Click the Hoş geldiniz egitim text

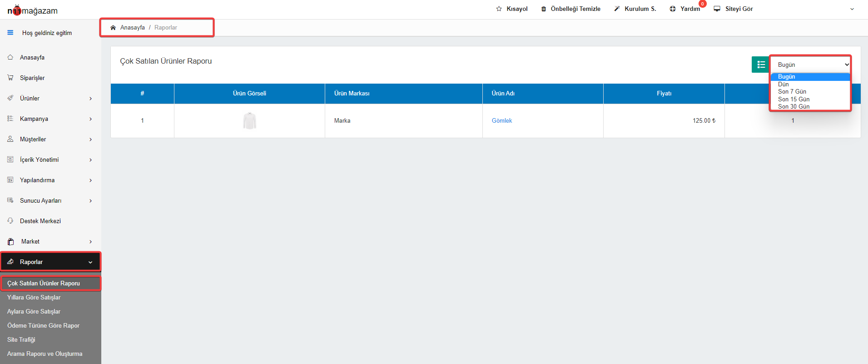pyautogui.click(x=47, y=33)
